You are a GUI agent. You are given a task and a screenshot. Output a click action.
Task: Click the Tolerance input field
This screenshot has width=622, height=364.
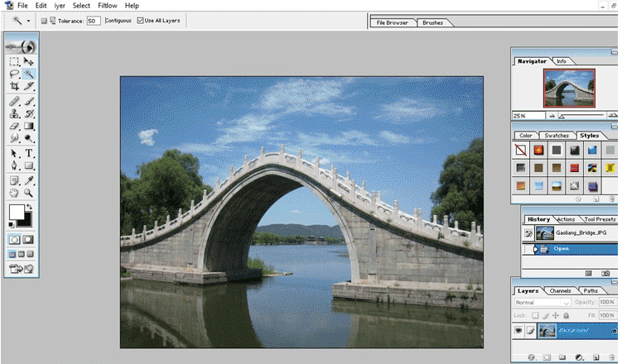point(94,21)
